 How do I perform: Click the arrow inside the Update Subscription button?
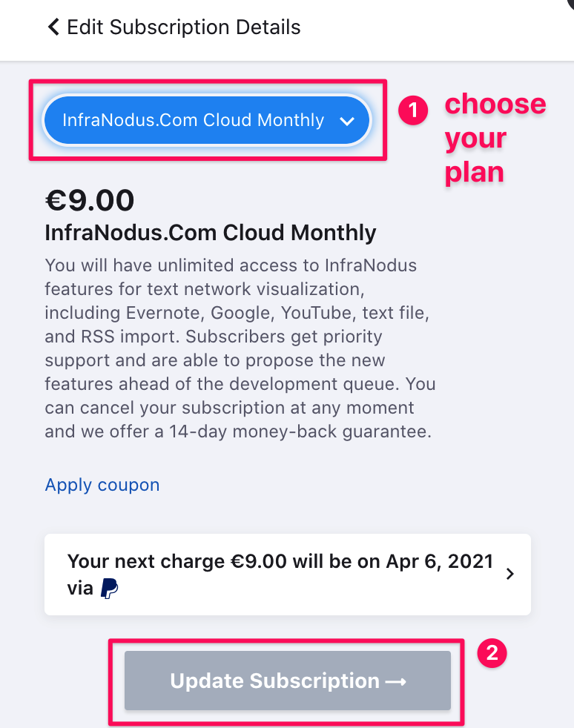click(x=396, y=681)
